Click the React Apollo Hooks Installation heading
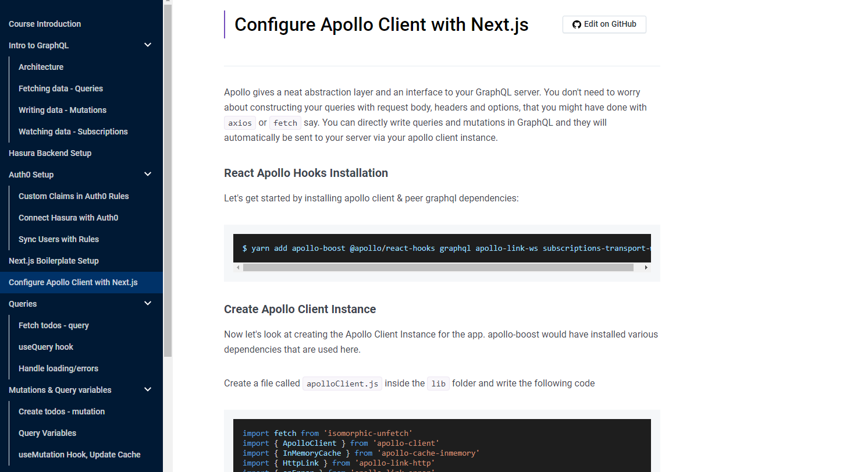 [x=306, y=173]
